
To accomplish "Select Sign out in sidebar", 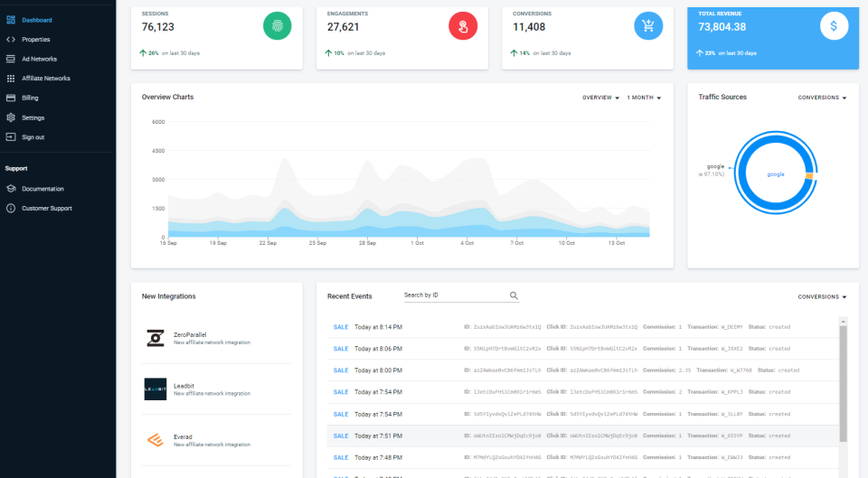I will tap(33, 137).
